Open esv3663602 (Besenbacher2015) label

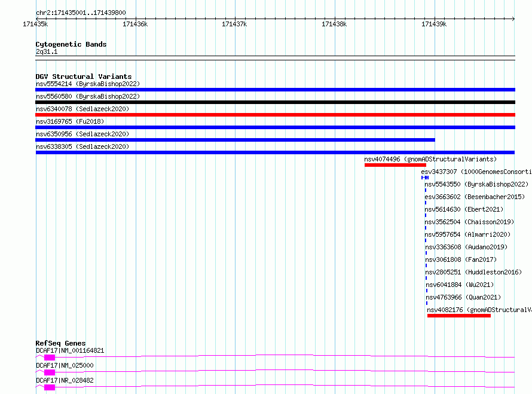point(475,197)
